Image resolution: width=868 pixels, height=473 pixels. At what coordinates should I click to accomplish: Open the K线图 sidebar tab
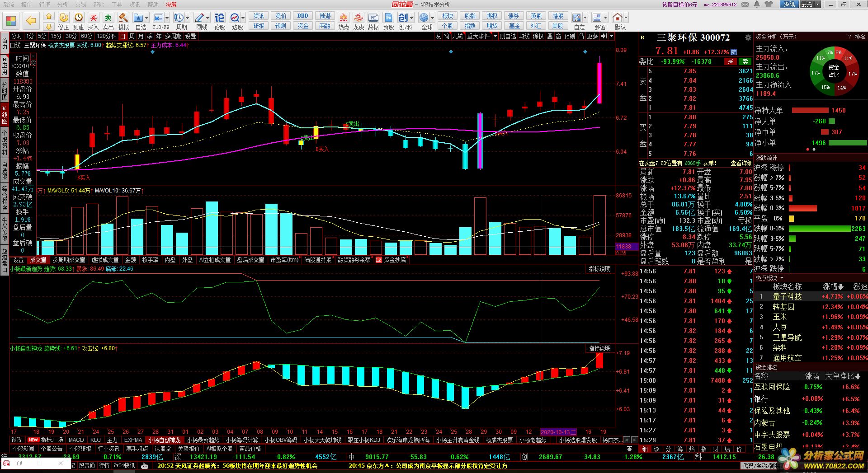click(5, 114)
